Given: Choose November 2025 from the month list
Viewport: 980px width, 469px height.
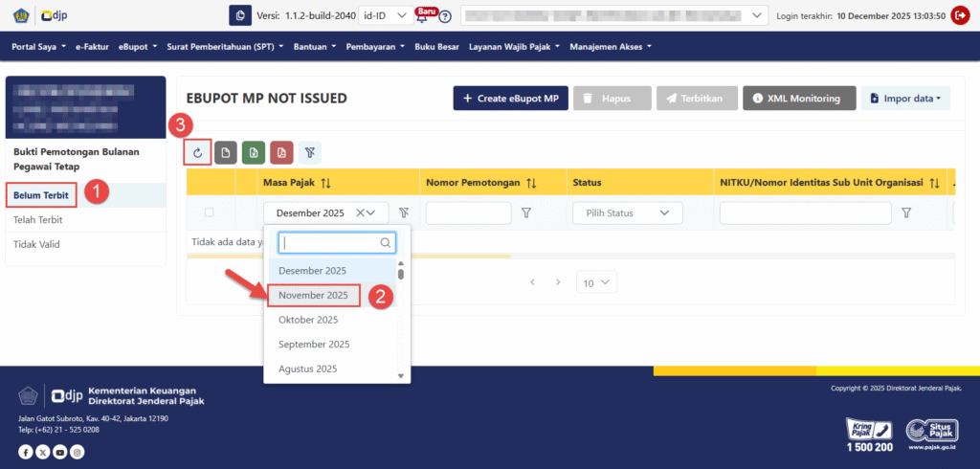Looking at the screenshot, I should (313, 295).
